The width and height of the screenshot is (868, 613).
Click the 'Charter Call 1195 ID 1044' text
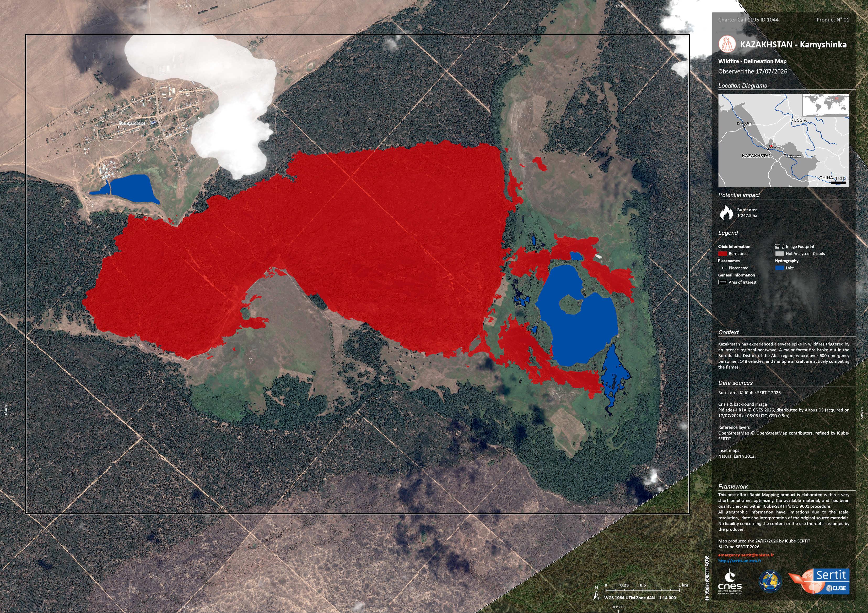(748, 20)
